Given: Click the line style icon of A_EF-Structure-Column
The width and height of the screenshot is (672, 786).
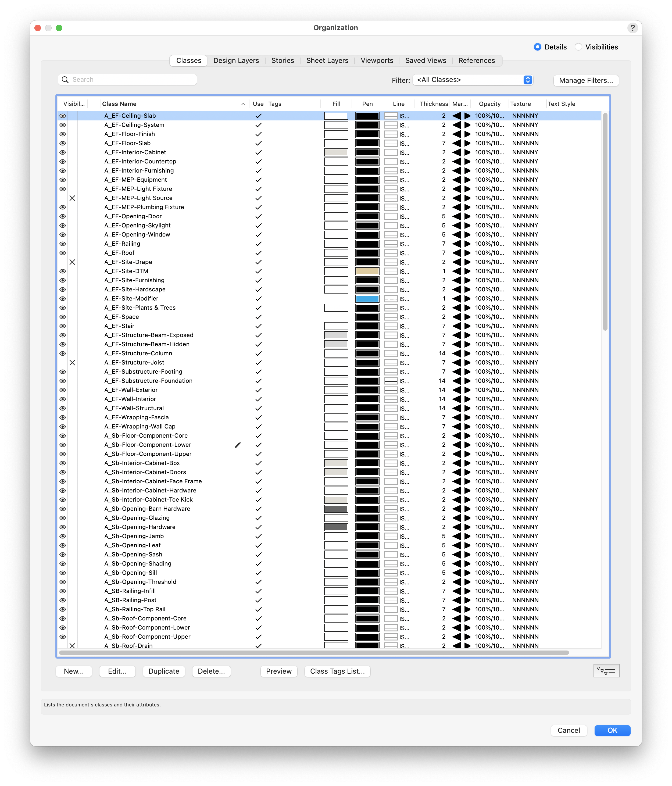Looking at the screenshot, I should coord(391,353).
